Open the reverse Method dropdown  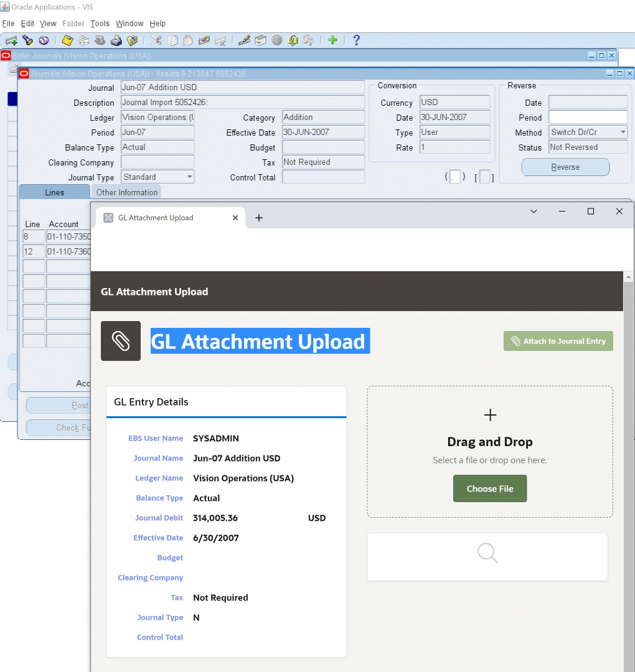[x=623, y=132]
